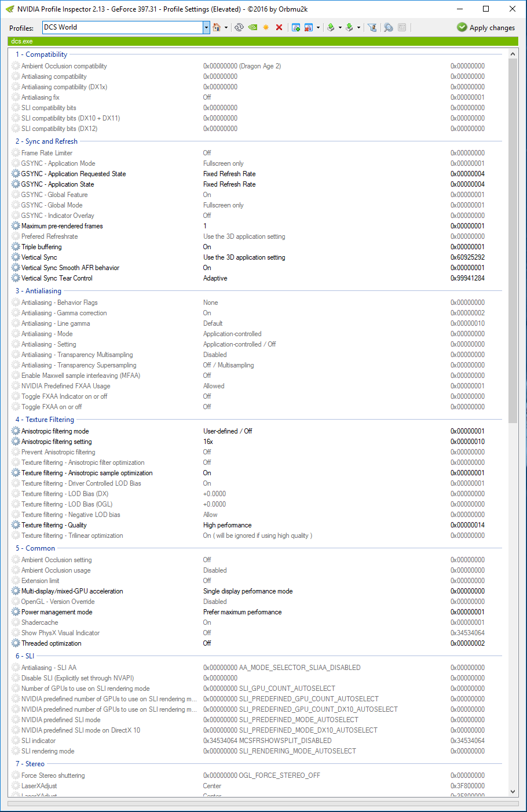This screenshot has width=527, height=812.
Task: Click the refresh profile settings icon
Action: pyautogui.click(x=239, y=27)
